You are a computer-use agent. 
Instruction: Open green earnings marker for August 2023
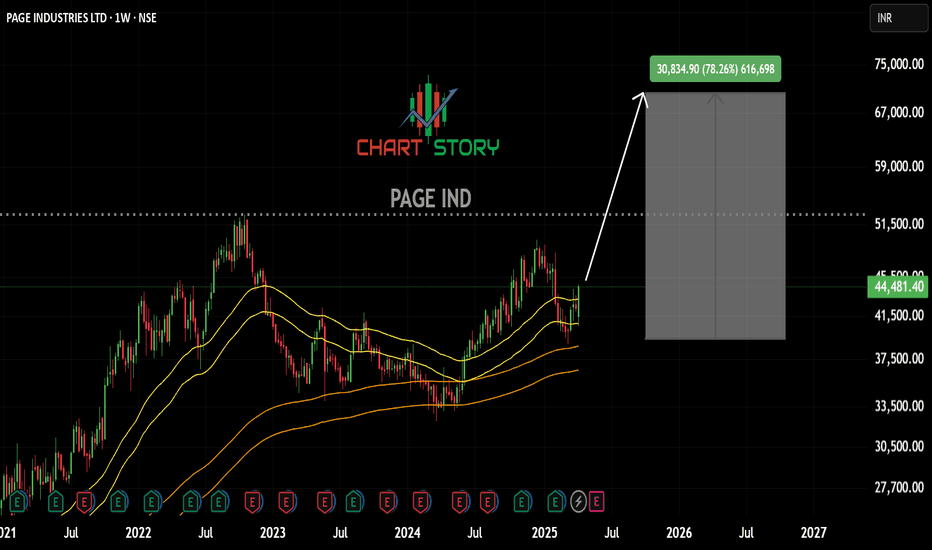tap(354, 502)
